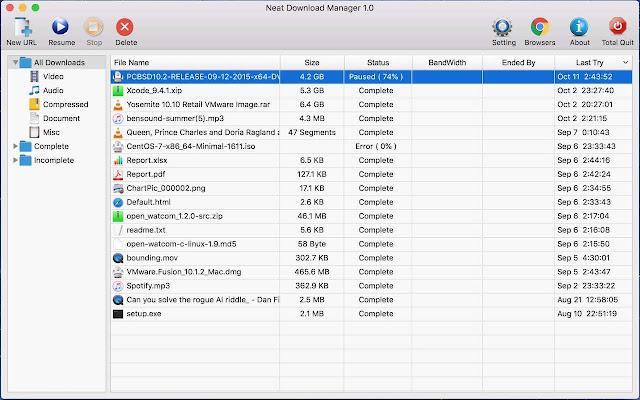640x400 pixels.
Task: Sort by the Size column header
Action: click(312, 62)
